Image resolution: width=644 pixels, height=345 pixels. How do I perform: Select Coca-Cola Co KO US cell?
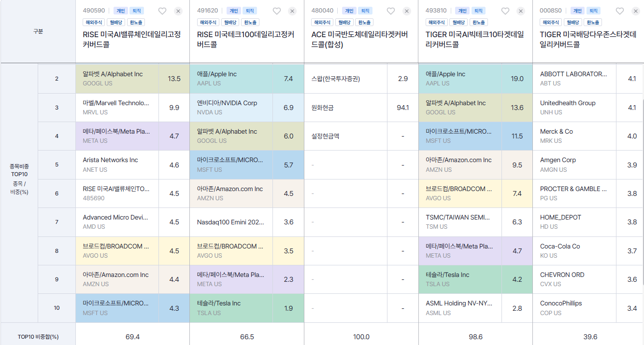[574, 250]
